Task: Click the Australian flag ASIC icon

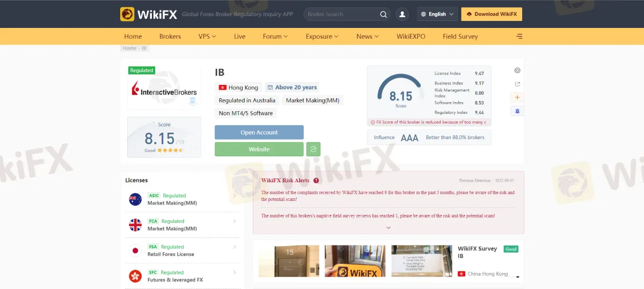Action: [135, 199]
